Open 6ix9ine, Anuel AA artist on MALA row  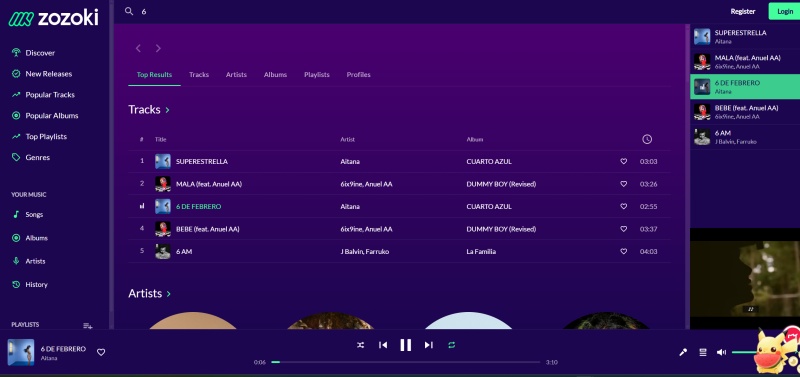click(x=366, y=184)
